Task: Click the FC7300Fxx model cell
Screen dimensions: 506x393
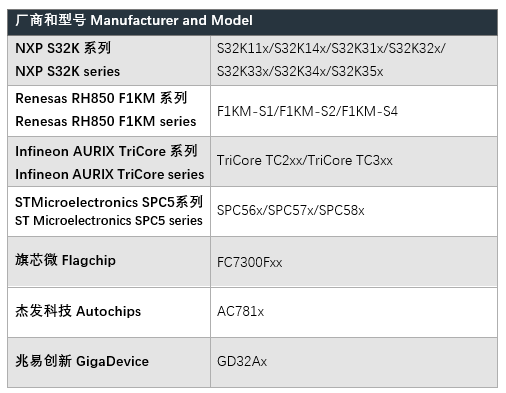Action: (354, 262)
